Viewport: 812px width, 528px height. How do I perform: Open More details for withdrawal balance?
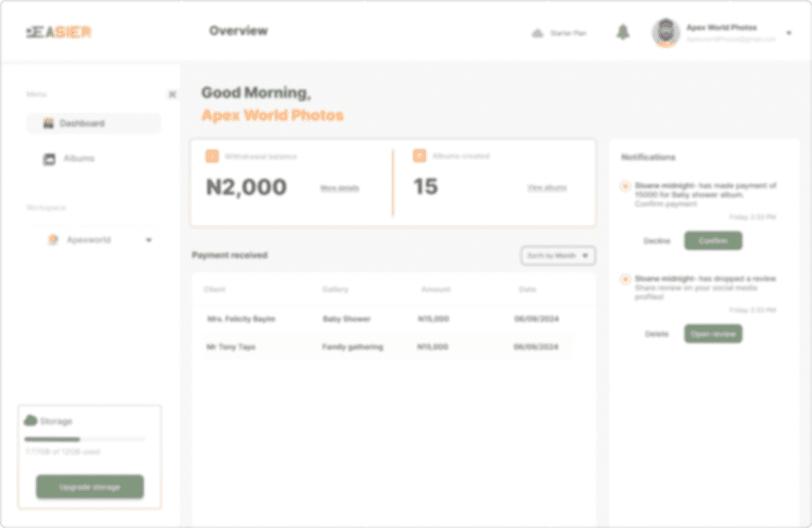pyautogui.click(x=339, y=189)
